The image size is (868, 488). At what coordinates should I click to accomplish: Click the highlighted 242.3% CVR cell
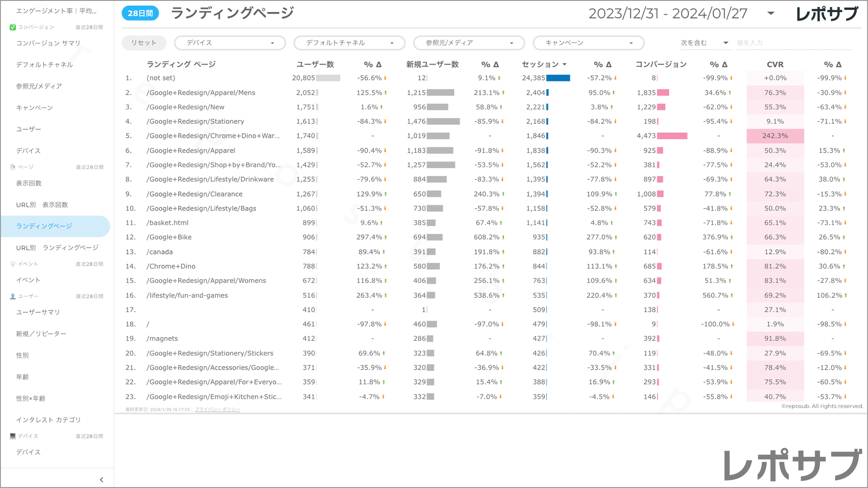[775, 136]
